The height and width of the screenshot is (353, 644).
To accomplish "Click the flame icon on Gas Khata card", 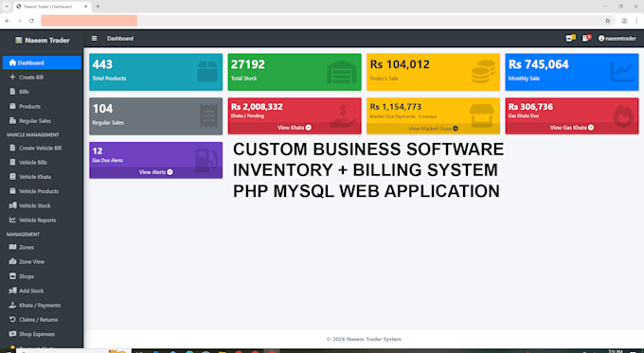I will pyautogui.click(x=623, y=115).
